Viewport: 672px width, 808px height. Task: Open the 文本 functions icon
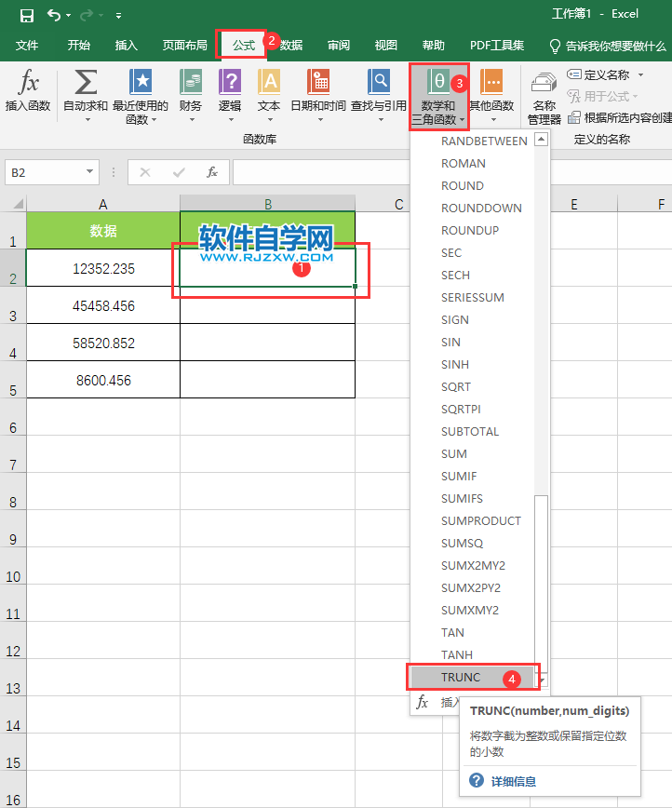(x=269, y=83)
